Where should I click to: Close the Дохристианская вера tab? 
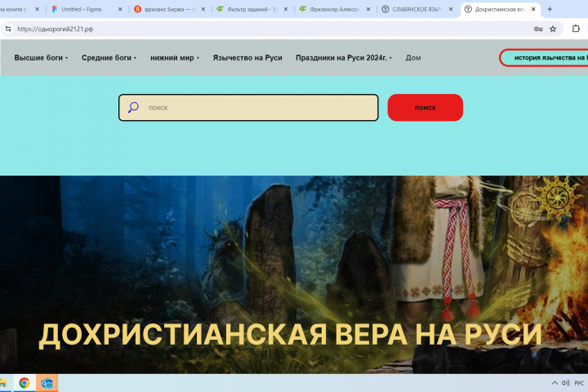(533, 9)
